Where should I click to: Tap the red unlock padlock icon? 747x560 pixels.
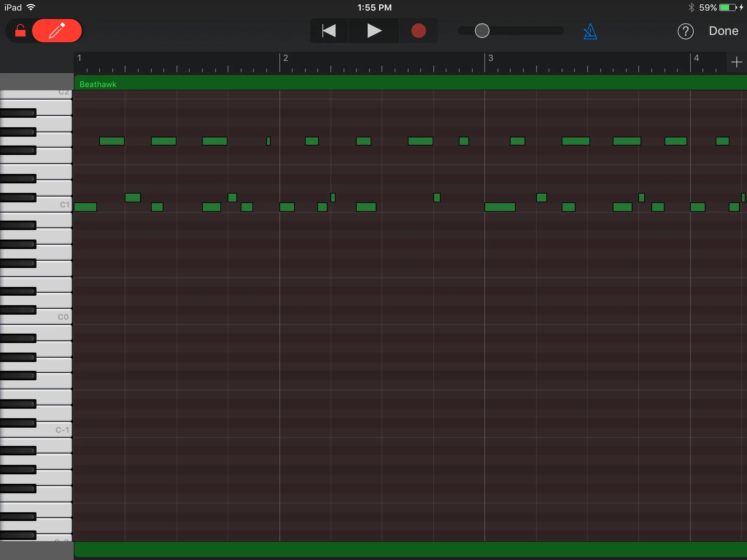click(x=20, y=31)
